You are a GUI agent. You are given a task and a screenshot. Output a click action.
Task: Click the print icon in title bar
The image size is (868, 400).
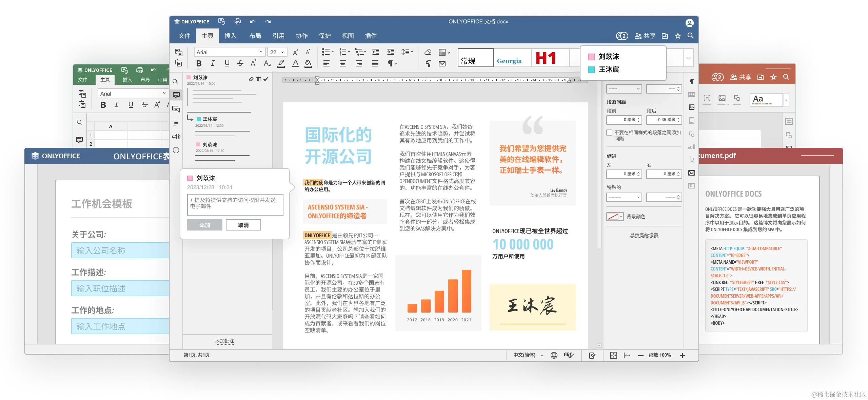click(238, 21)
